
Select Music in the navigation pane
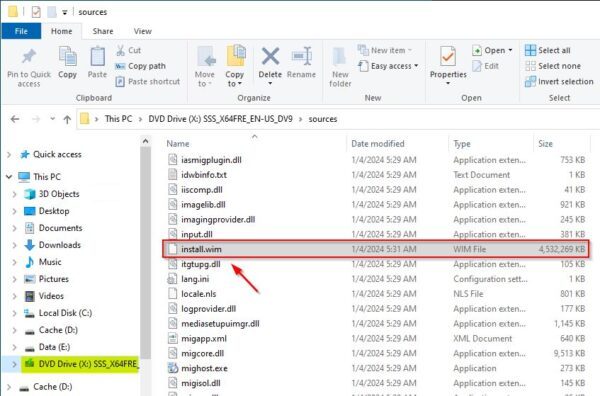point(50,262)
